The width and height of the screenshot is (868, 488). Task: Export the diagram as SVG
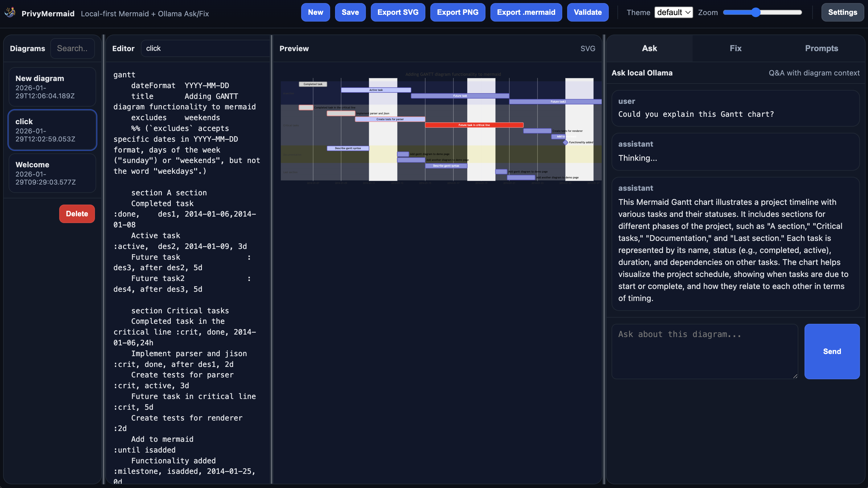tap(398, 12)
